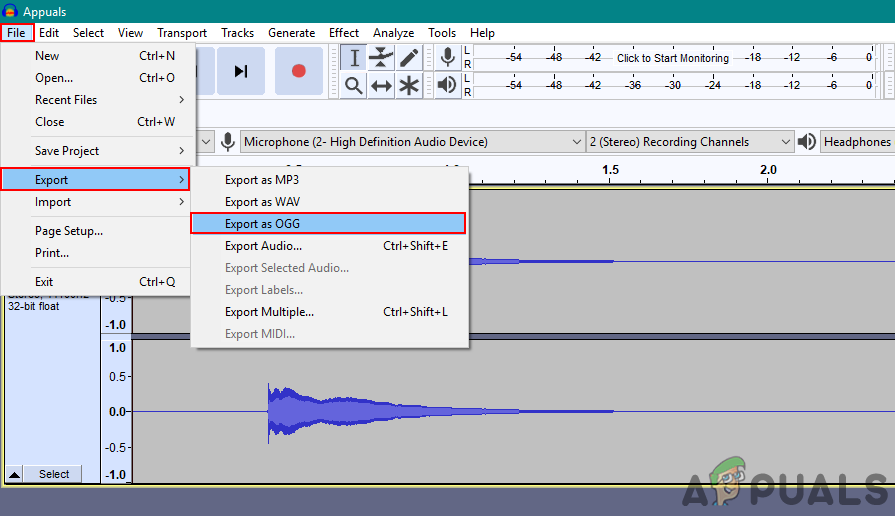
Task: Open the Help menu
Action: [482, 33]
